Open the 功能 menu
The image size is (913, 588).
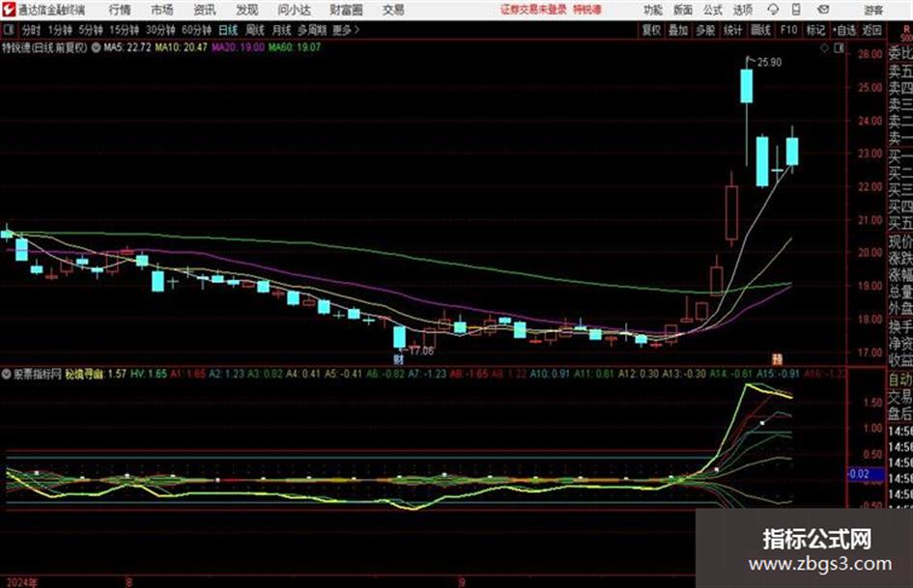(x=653, y=10)
